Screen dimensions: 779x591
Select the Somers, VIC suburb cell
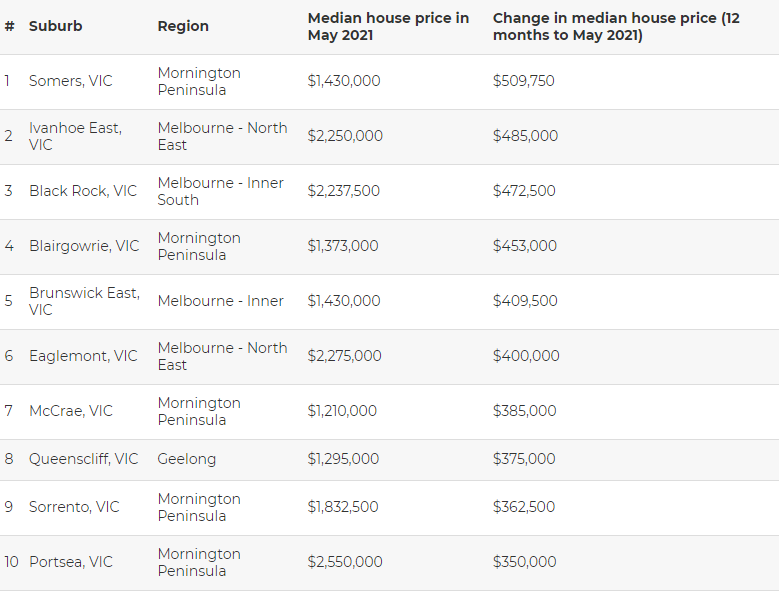click(71, 81)
